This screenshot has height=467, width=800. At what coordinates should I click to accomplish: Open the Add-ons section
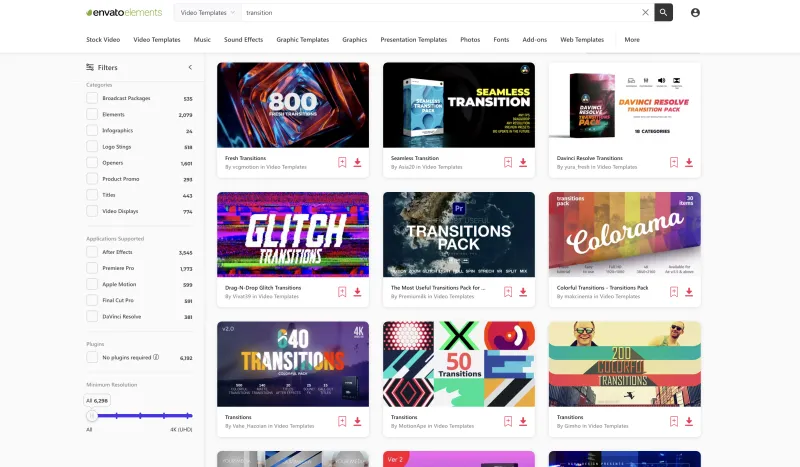535,39
